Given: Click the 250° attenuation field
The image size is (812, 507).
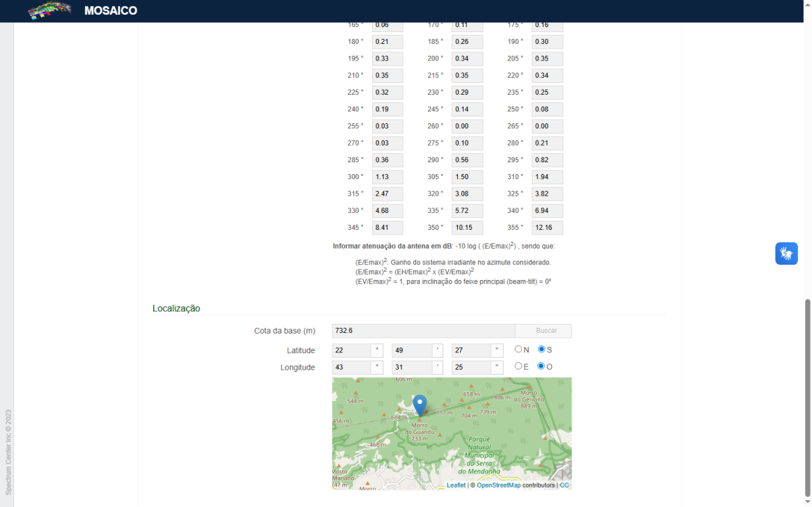Looking at the screenshot, I should (547, 109).
